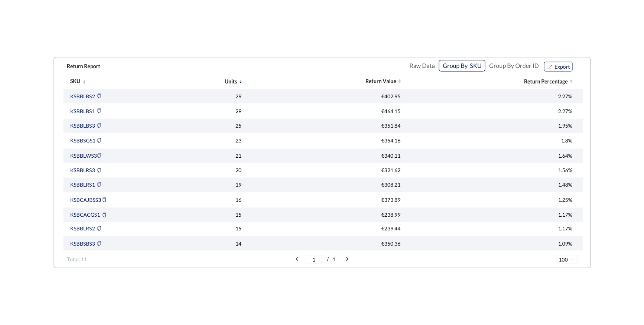Open SKU link KSBBLRS2
644x325 pixels.
click(x=82, y=229)
